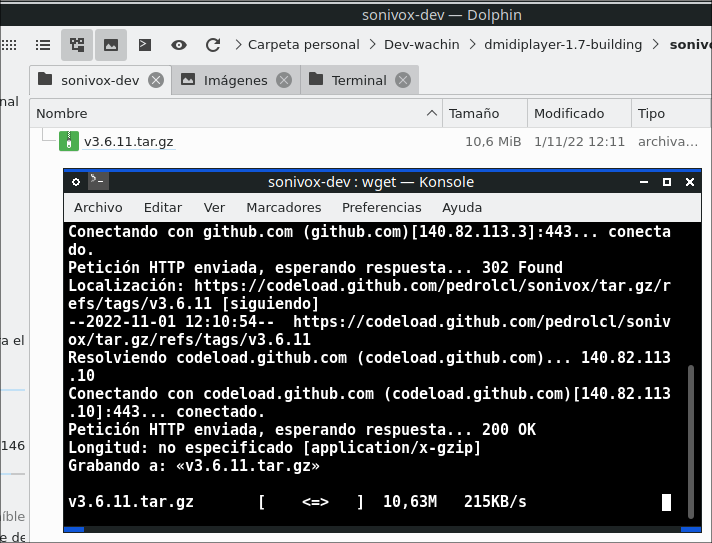The image size is (712, 543).
Task: Open the Ver menu in Konsole
Action: (x=214, y=207)
